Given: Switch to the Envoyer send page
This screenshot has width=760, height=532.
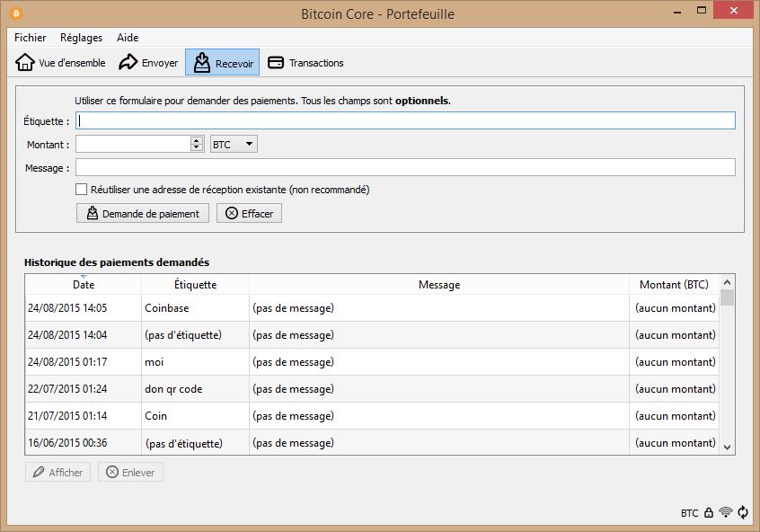Looking at the screenshot, I should tap(148, 63).
